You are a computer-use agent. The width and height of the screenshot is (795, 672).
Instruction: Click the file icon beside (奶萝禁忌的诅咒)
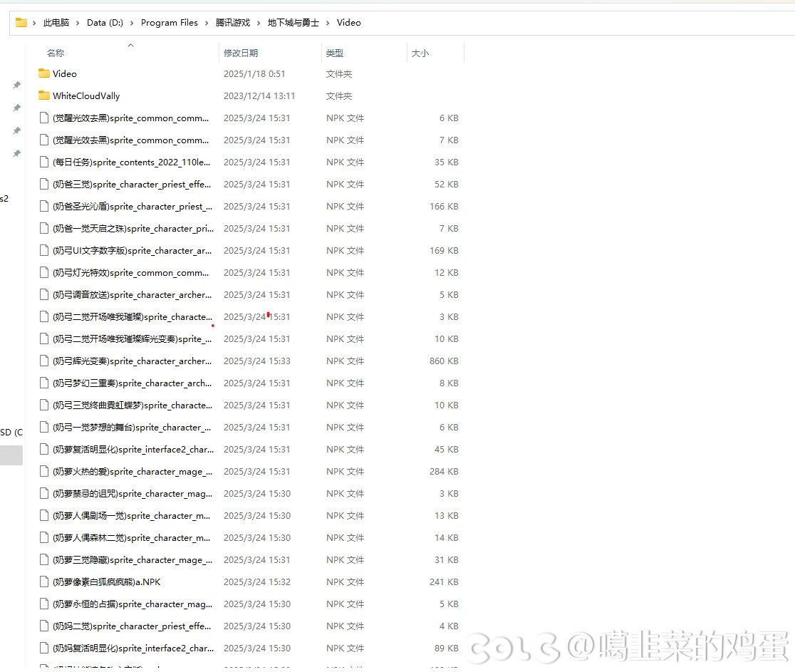tap(44, 493)
